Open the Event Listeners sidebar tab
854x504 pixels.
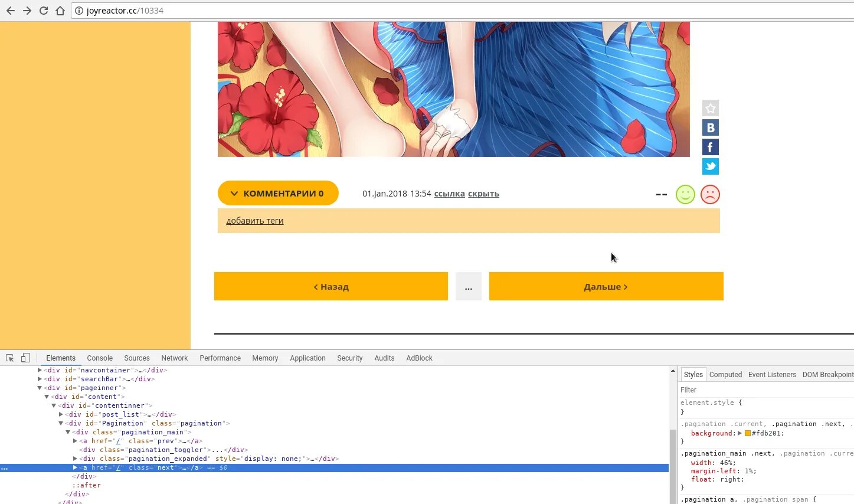[x=772, y=374]
